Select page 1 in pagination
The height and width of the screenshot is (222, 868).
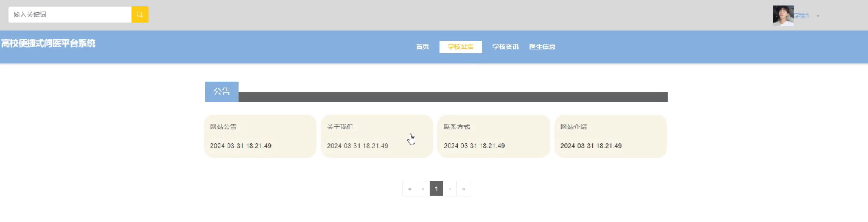[x=436, y=188]
